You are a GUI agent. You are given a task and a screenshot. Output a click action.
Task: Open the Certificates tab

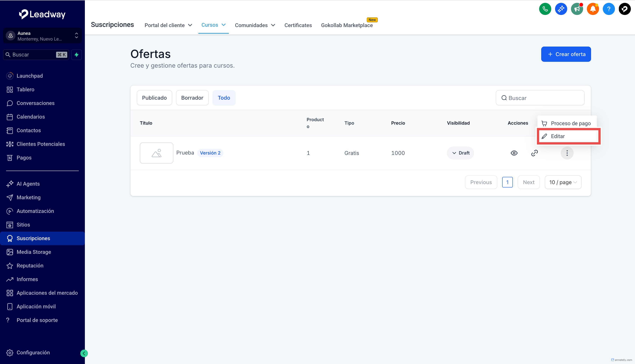click(x=298, y=25)
